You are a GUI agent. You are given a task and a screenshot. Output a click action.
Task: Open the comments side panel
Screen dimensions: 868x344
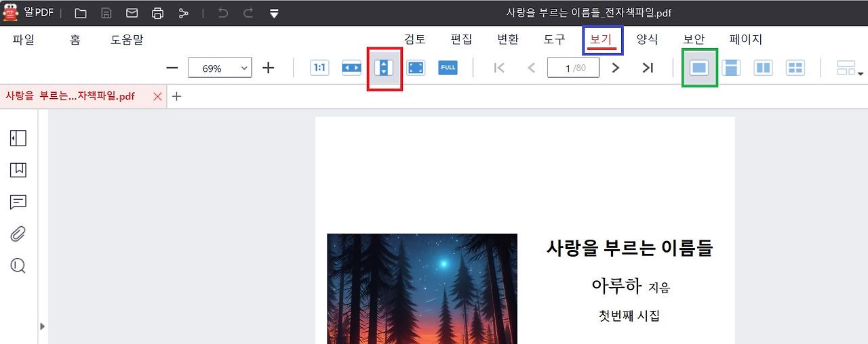pyautogui.click(x=18, y=202)
